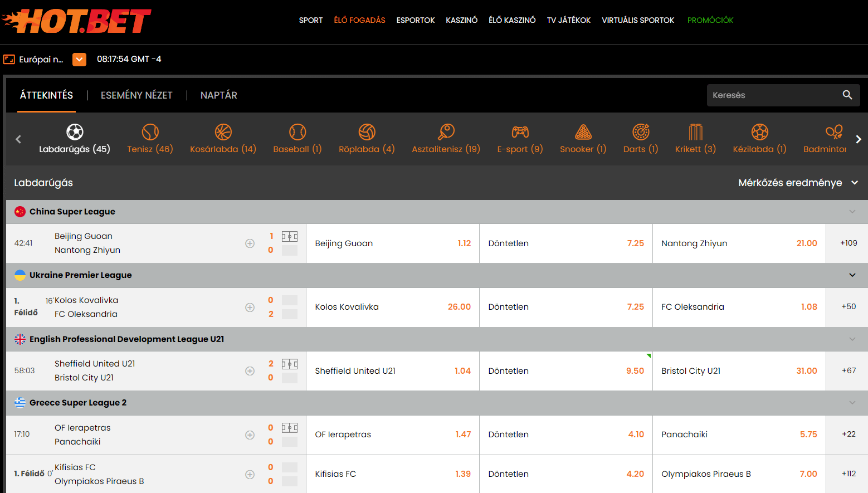Bet on Bristol City U21 at 31.00
Image resolution: width=868 pixels, height=493 pixels.
tap(739, 371)
